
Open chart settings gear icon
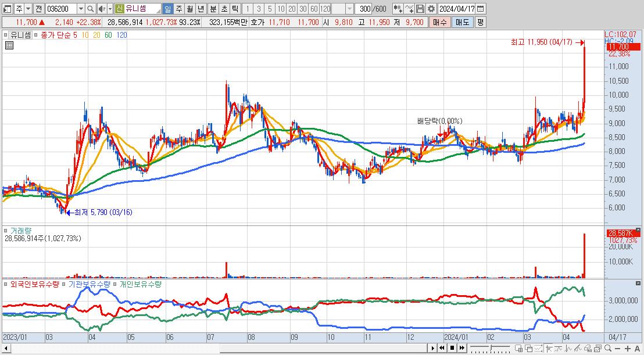(x=431, y=9)
